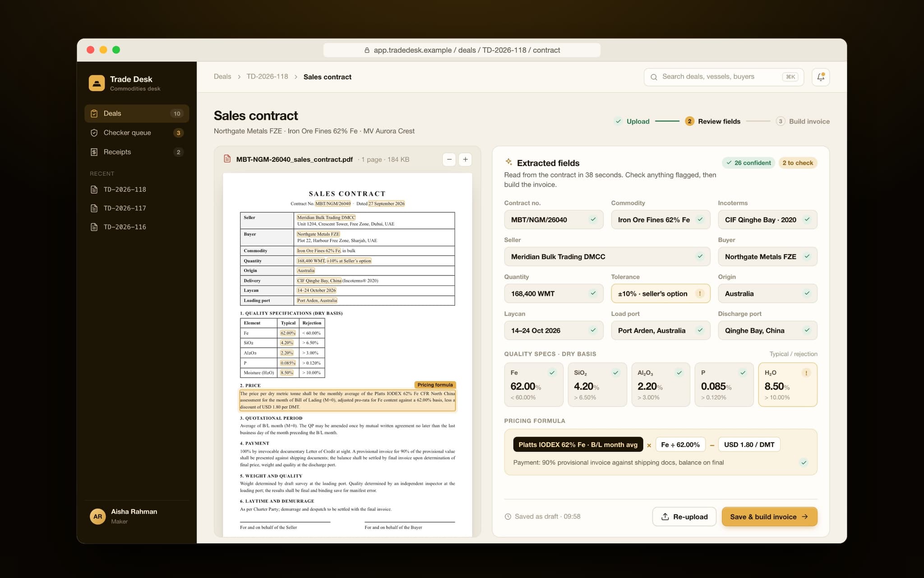Jump to the Build invoice step
Screen dimensions: 924x578
803,121
